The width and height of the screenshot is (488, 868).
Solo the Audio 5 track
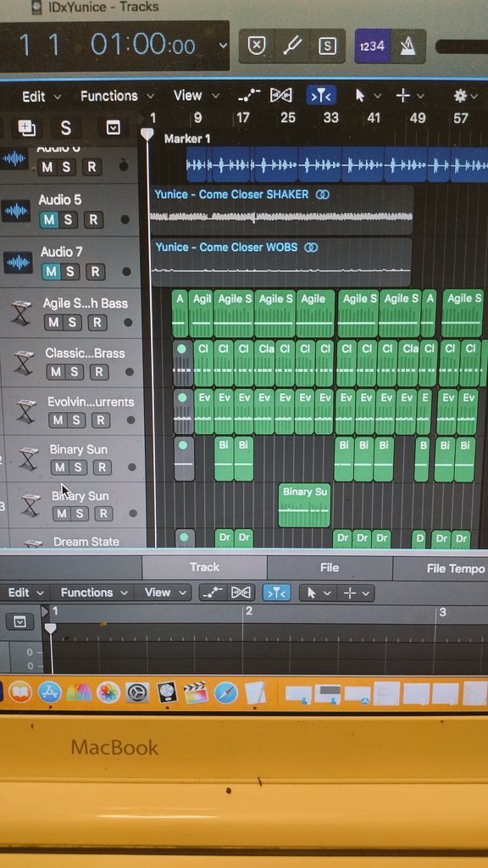click(x=68, y=220)
